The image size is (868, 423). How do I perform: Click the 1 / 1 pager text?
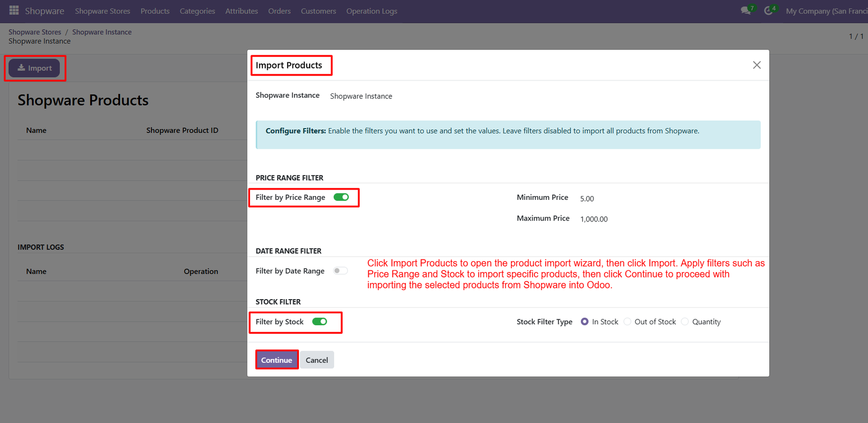[x=856, y=36]
